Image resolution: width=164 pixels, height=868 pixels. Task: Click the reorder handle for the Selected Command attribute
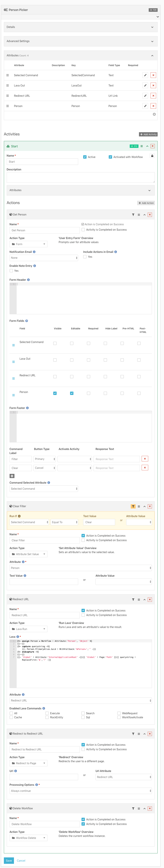pos(7,75)
